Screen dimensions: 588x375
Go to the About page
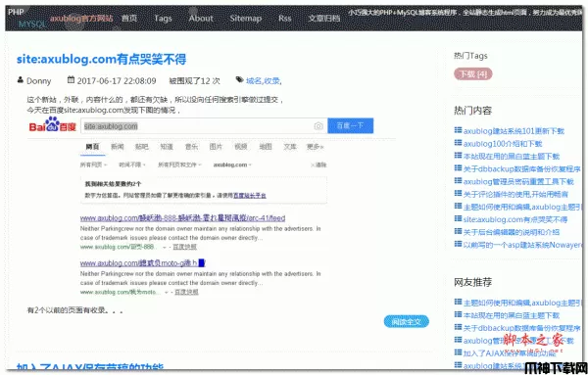point(201,18)
